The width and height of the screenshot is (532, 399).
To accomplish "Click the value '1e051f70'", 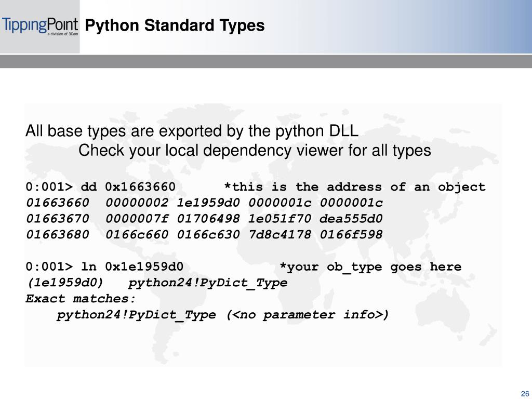I will point(280,219).
